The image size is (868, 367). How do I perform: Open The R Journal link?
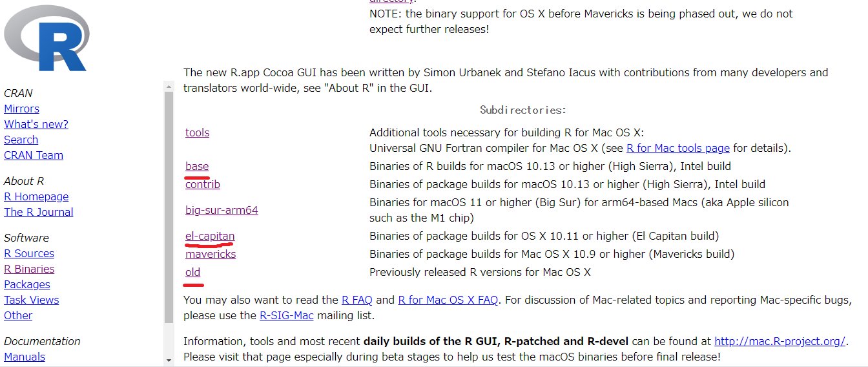[x=39, y=212]
